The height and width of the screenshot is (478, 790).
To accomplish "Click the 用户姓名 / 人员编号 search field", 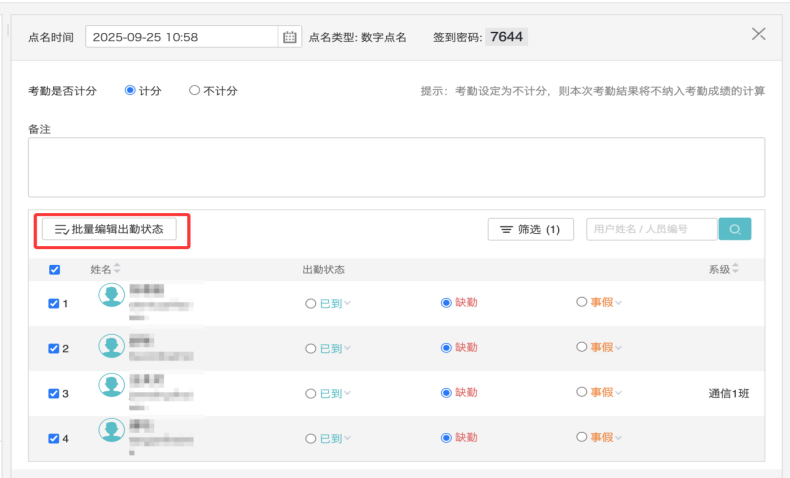I will click(651, 230).
